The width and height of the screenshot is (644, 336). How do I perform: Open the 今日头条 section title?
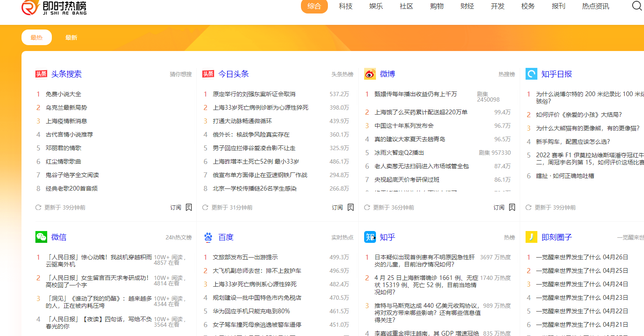(233, 74)
